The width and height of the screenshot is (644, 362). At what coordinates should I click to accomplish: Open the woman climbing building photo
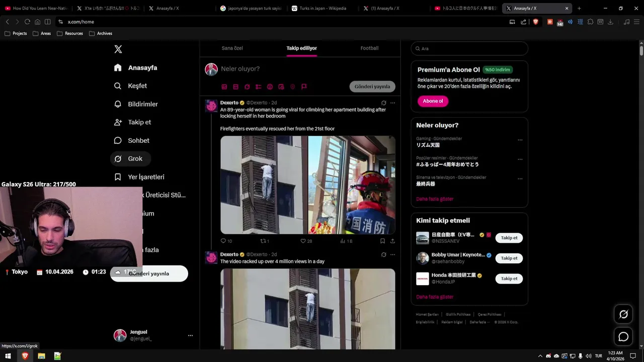[264, 185]
